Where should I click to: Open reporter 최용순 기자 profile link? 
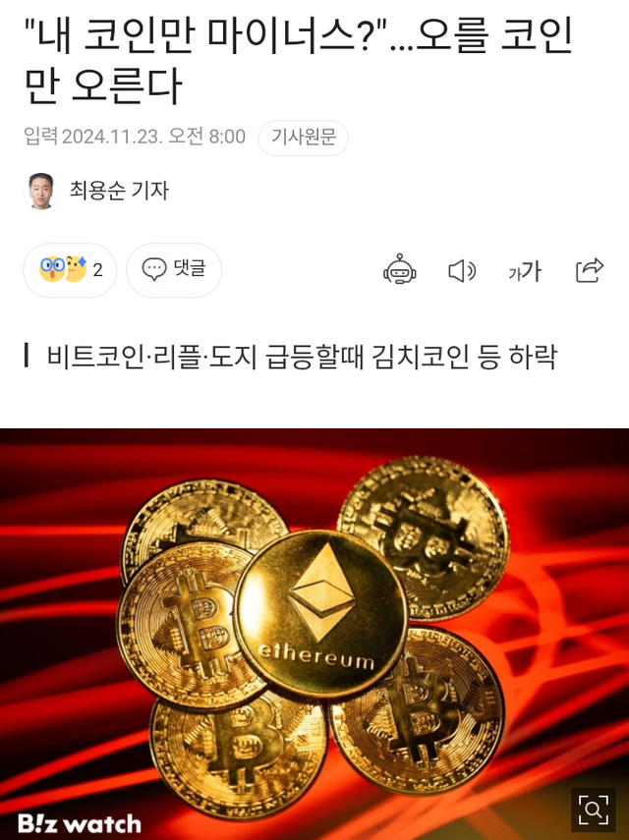coord(119,191)
